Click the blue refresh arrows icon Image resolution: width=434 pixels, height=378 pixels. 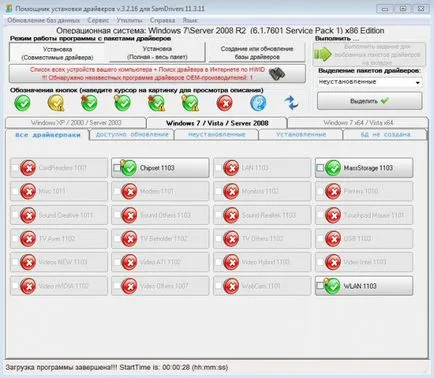(291, 103)
